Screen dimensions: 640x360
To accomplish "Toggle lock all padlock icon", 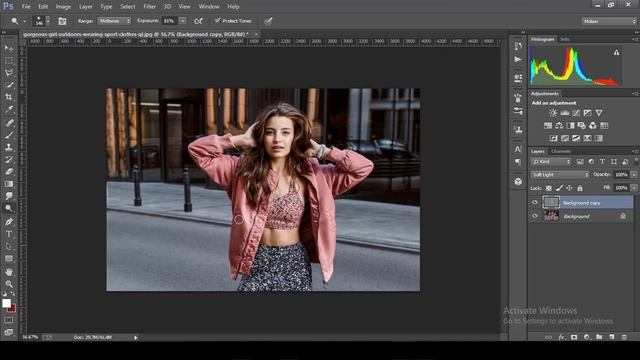I will pos(580,188).
